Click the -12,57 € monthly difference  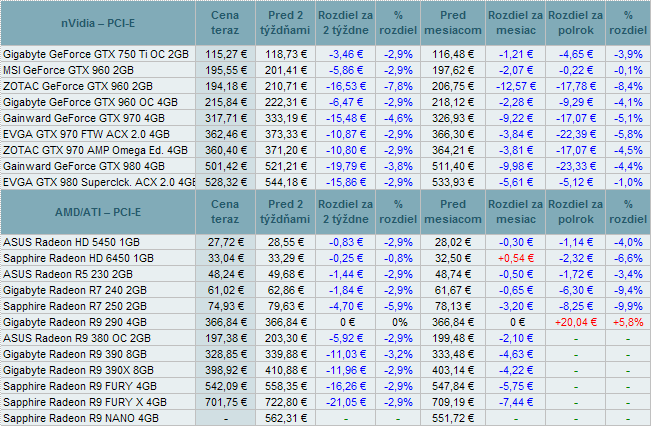pyautogui.click(x=516, y=86)
